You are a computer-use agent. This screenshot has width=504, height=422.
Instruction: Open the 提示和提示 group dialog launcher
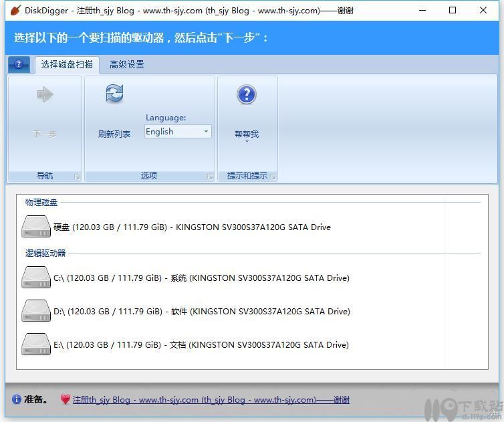coord(273,177)
